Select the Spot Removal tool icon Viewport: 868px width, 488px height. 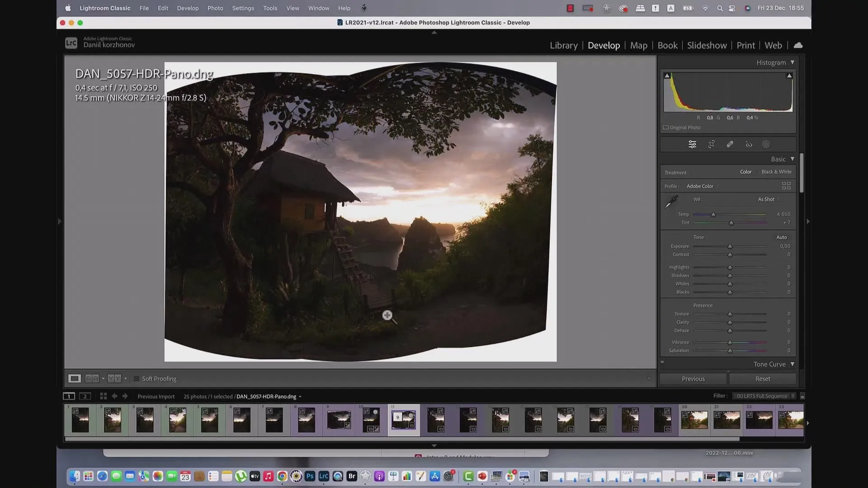[729, 144]
